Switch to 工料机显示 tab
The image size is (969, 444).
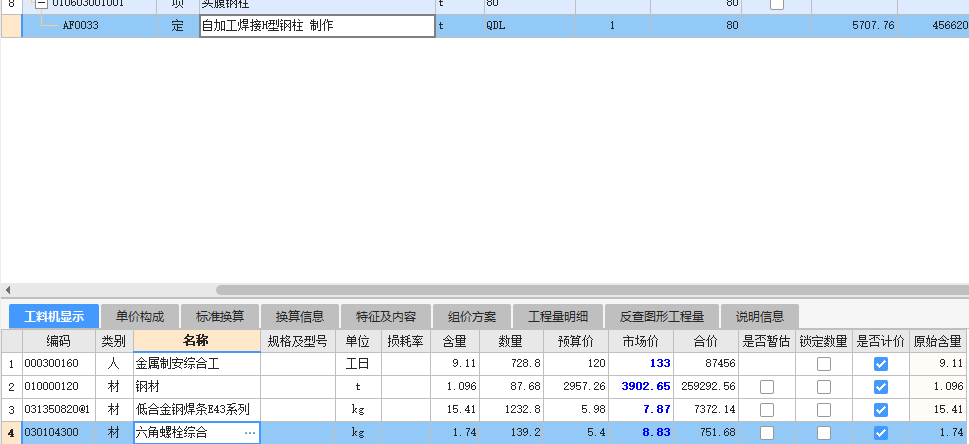point(54,317)
